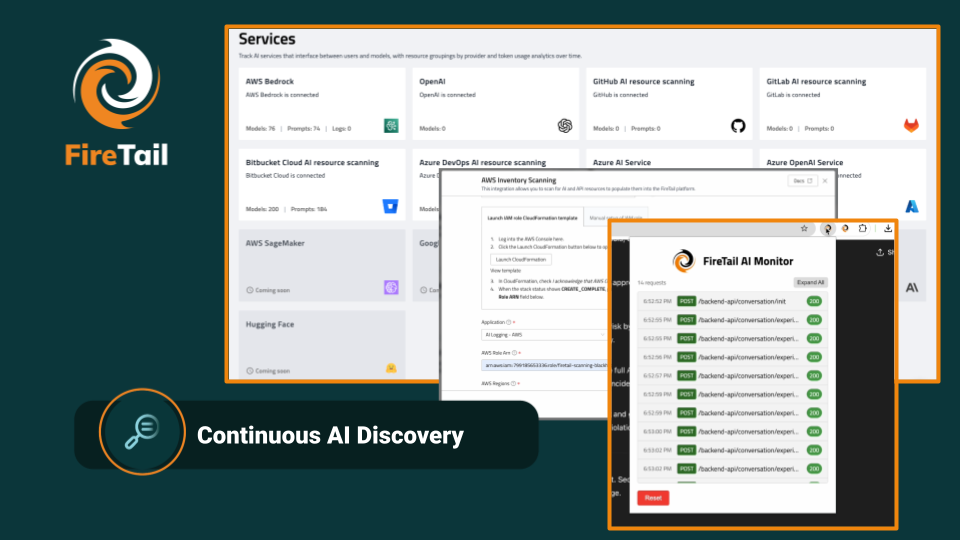Open the GitHub AI resource scanning card
Image resolution: width=960 pixels, height=540 pixels.
click(669, 103)
